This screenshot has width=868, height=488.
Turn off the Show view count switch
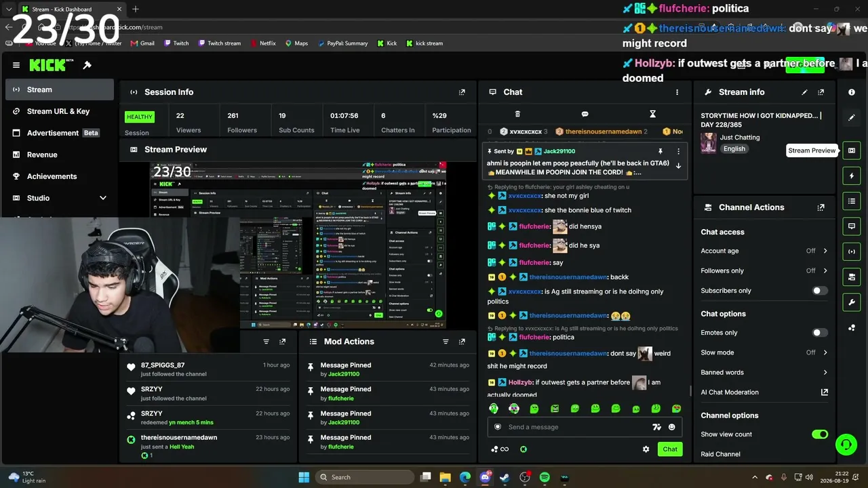tap(820, 434)
